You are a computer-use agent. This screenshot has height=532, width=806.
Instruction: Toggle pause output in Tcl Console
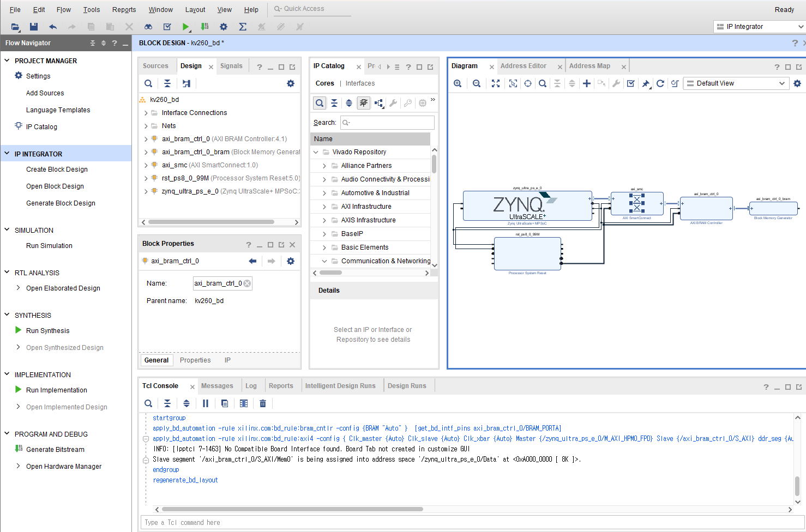206,403
